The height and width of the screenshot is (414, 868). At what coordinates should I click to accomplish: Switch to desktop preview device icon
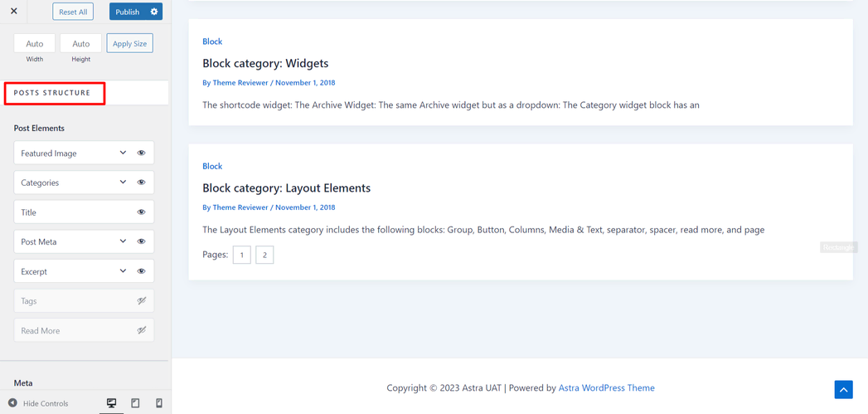[112, 403]
